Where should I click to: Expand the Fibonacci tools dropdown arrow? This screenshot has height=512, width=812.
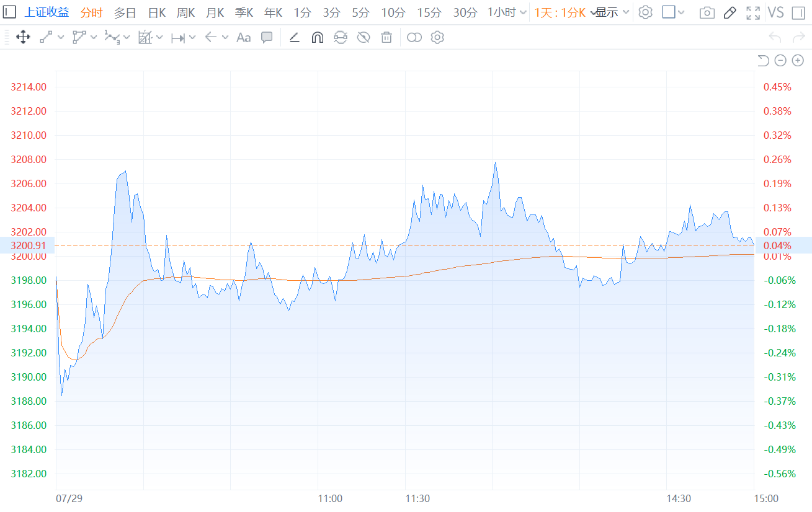(159, 38)
